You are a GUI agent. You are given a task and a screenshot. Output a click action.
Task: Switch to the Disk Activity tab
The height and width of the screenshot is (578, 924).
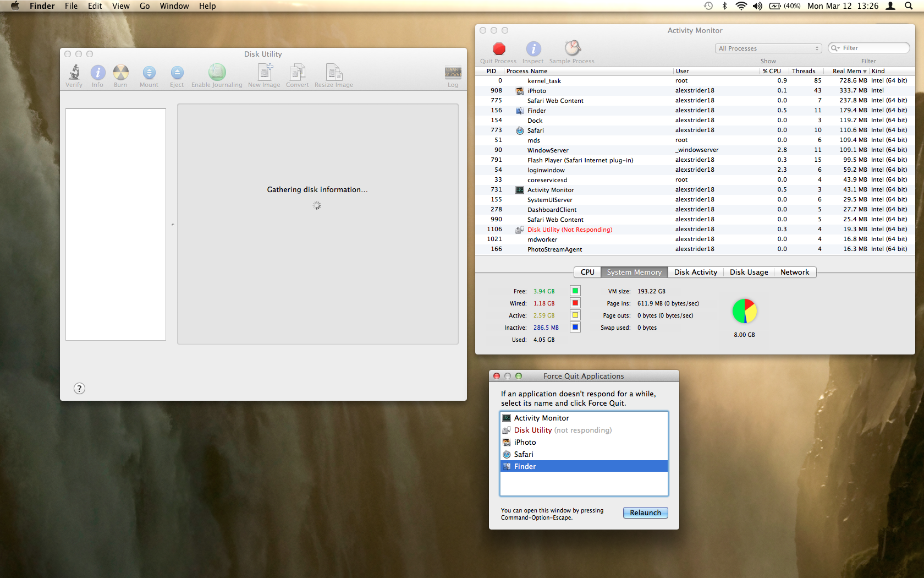point(696,272)
